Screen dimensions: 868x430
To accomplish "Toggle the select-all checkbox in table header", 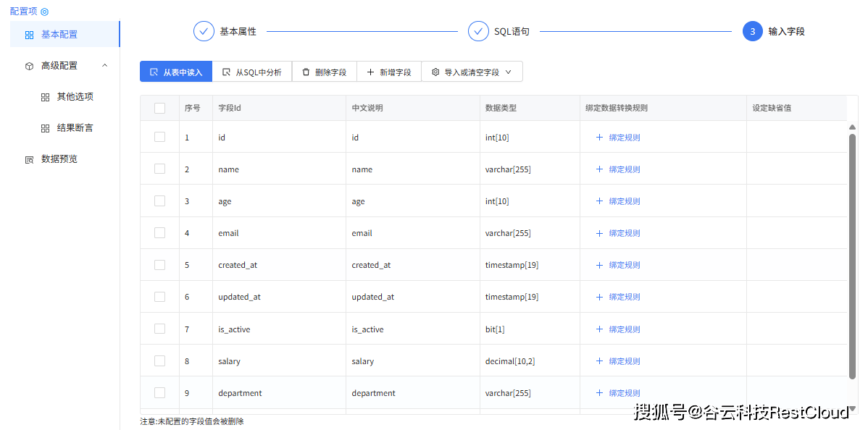I will [x=159, y=108].
